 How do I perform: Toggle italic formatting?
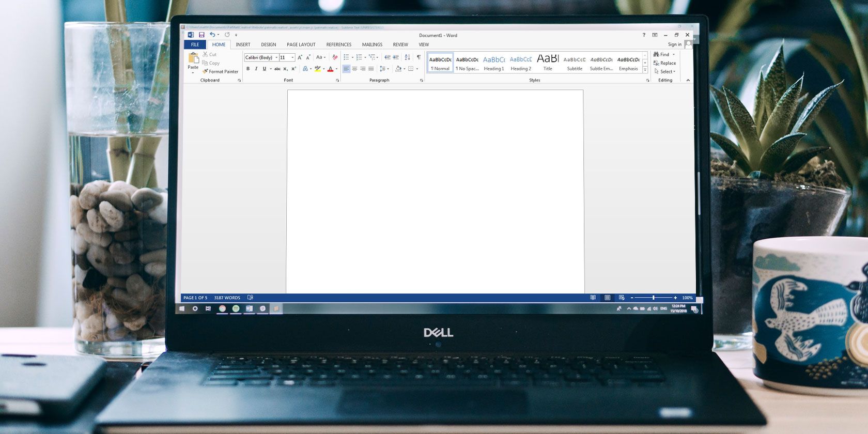pyautogui.click(x=256, y=69)
